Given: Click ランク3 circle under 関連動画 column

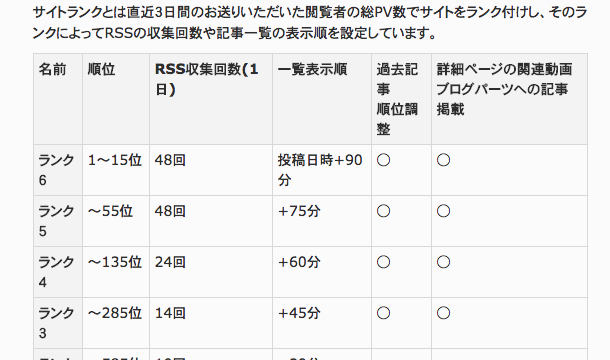Looking at the screenshot, I should click(x=443, y=313).
